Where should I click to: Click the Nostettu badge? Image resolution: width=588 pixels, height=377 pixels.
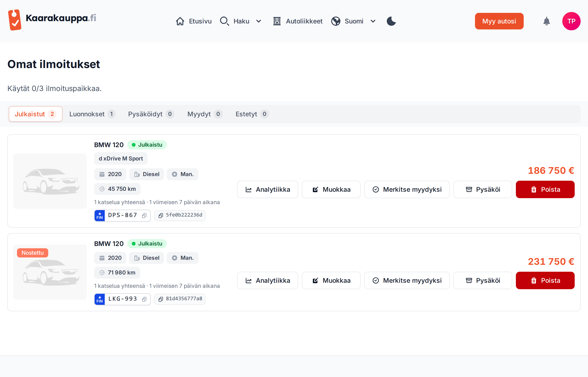coord(33,253)
